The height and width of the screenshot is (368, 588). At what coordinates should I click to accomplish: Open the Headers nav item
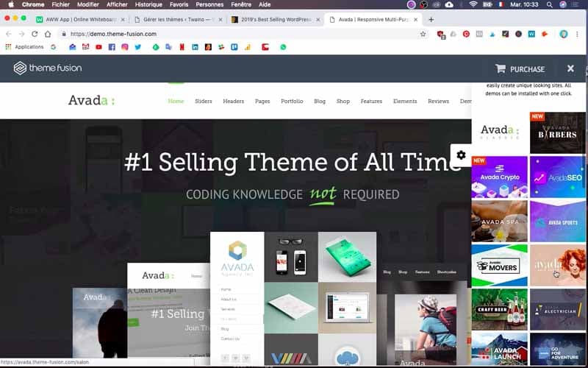tap(233, 101)
